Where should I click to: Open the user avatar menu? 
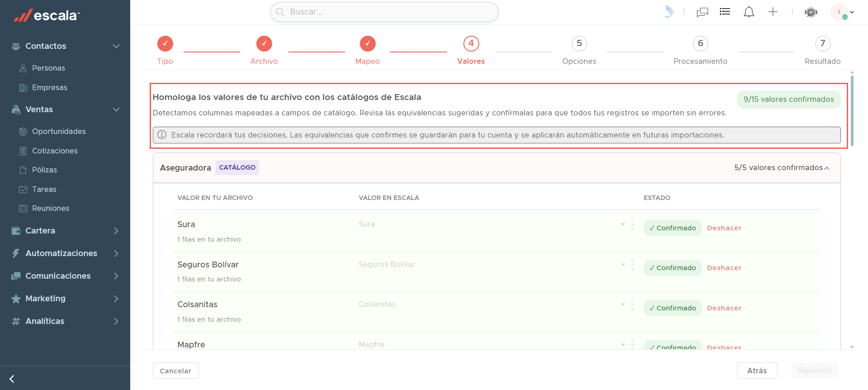(x=842, y=12)
